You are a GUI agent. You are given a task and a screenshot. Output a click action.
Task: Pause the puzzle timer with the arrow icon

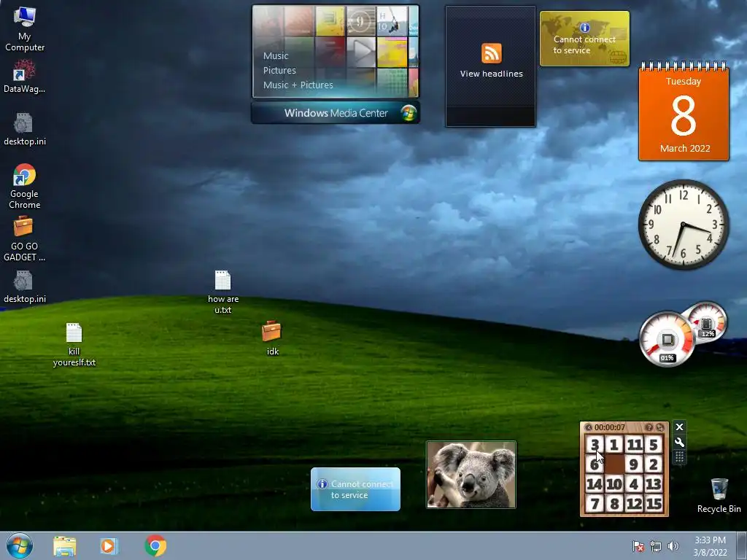pyautogui.click(x=589, y=427)
